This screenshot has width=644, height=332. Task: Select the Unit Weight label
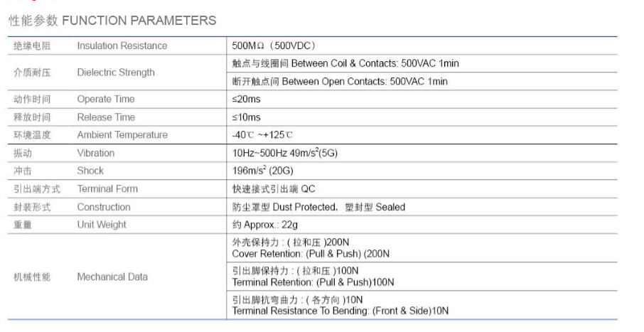click(102, 225)
